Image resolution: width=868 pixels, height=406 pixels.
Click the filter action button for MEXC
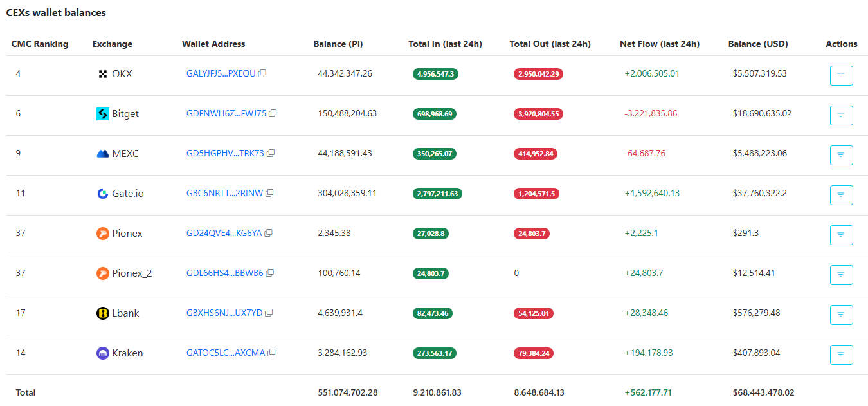point(841,155)
